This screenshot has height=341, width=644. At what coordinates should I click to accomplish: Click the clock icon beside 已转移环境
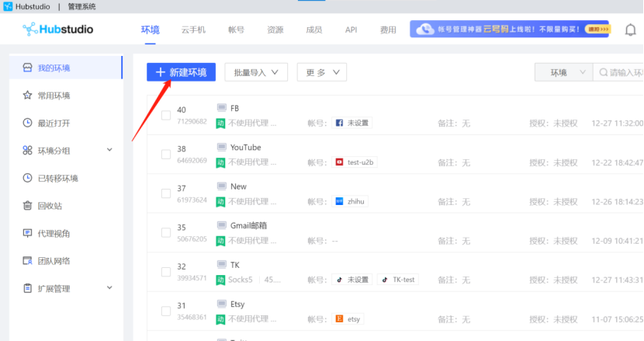point(27,178)
